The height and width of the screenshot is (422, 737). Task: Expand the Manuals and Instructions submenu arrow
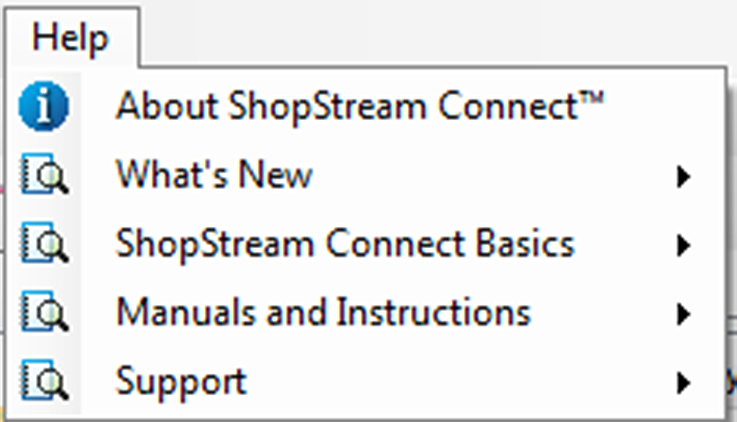click(684, 314)
